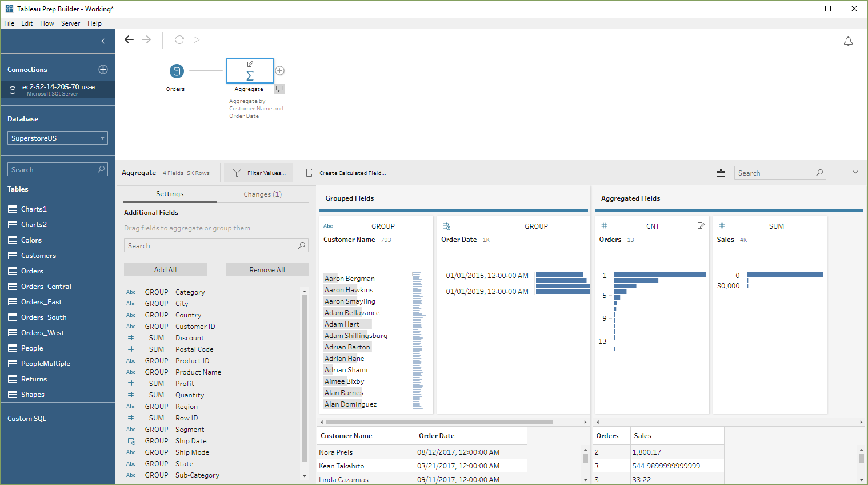Search fields in the profile pane

pyautogui.click(x=780, y=173)
